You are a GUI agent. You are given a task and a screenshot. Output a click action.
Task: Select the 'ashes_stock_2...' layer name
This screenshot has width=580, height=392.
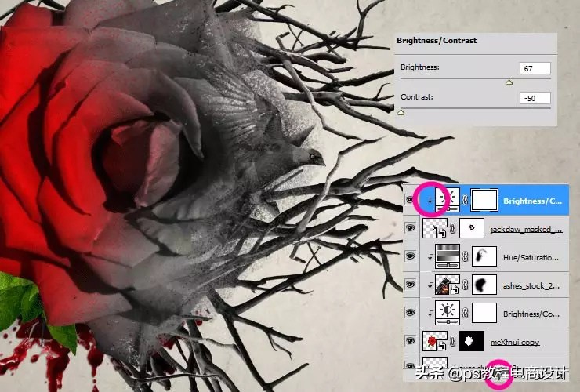pyautogui.click(x=531, y=285)
